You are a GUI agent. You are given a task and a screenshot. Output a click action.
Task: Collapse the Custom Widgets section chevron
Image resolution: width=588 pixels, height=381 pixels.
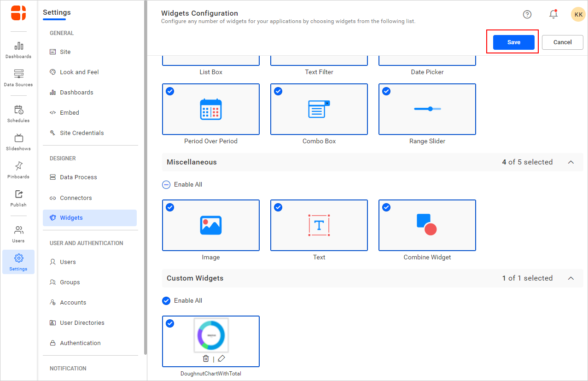coord(571,278)
